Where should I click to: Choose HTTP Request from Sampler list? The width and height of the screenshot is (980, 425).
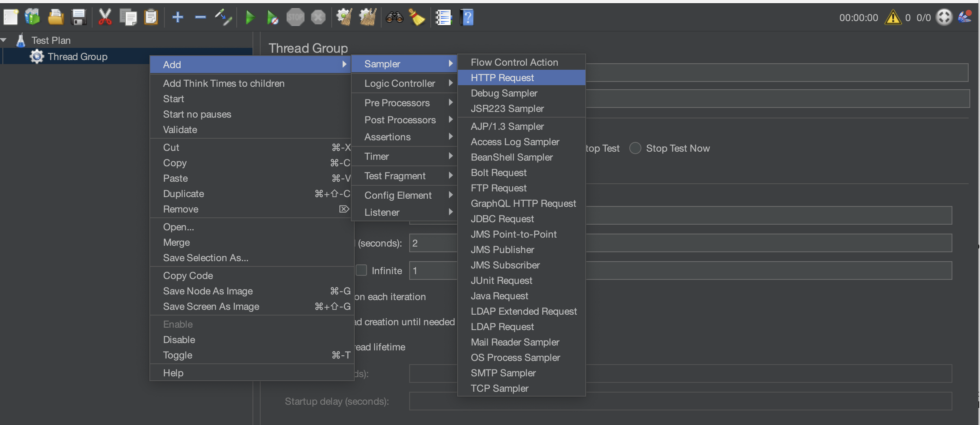(502, 78)
